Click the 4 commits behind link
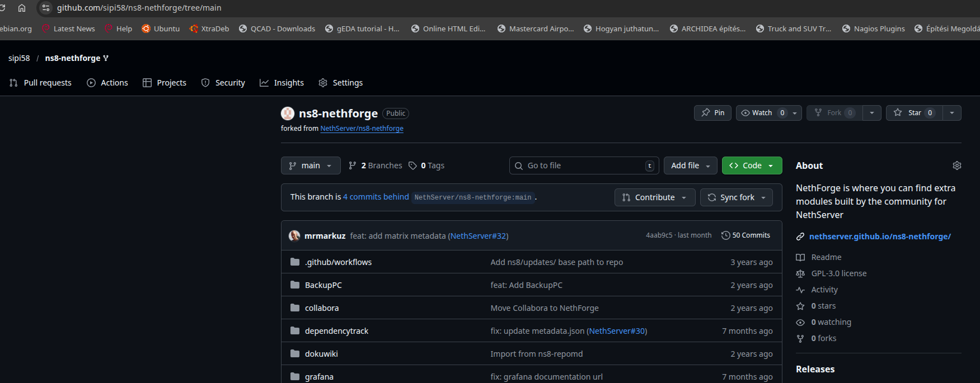The width and height of the screenshot is (980, 383). click(x=376, y=197)
